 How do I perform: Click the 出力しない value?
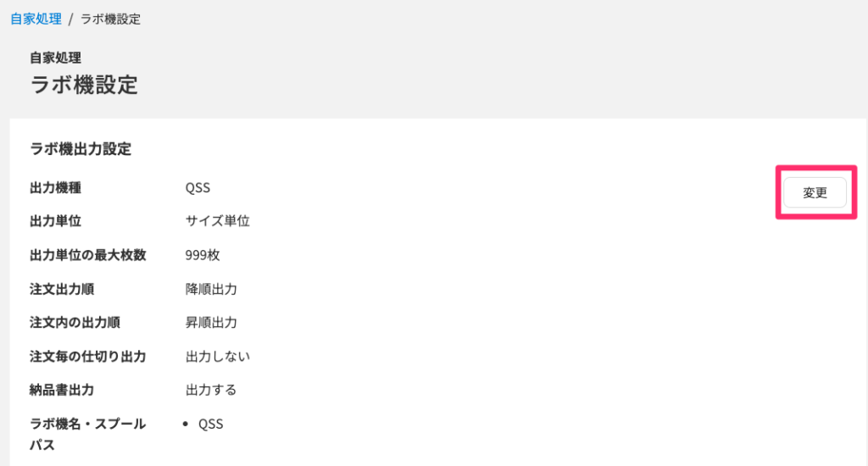pyautogui.click(x=218, y=357)
